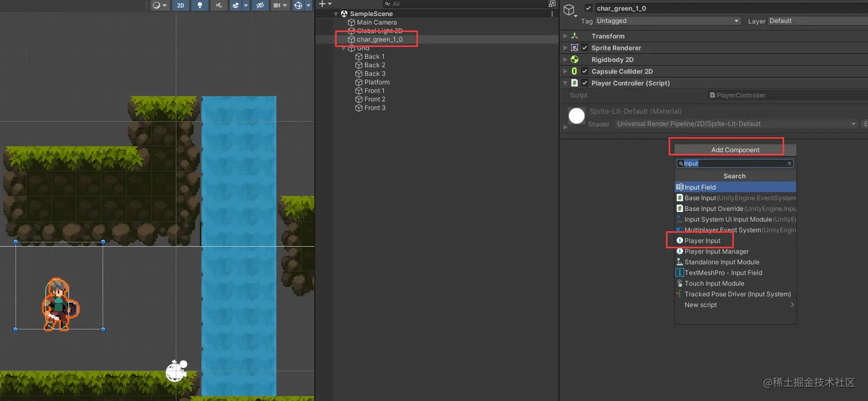The height and width of the screenshot is (401, 868).
Task: Click the Capsule Collider 2D capsule icon
Action: (x=575, y=72)
